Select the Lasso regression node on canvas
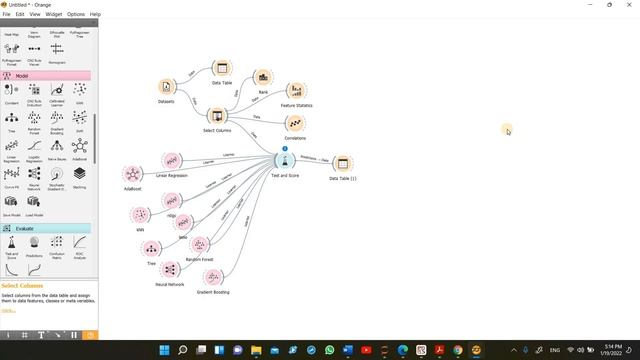Viewport: 640px width, 360px height. (x=183, y=222)
